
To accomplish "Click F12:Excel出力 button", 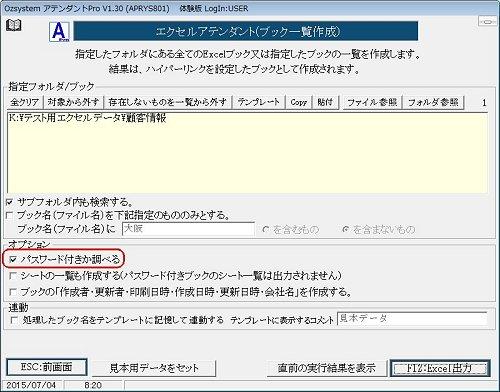I will pyautogui.click(x=440, y=368).
